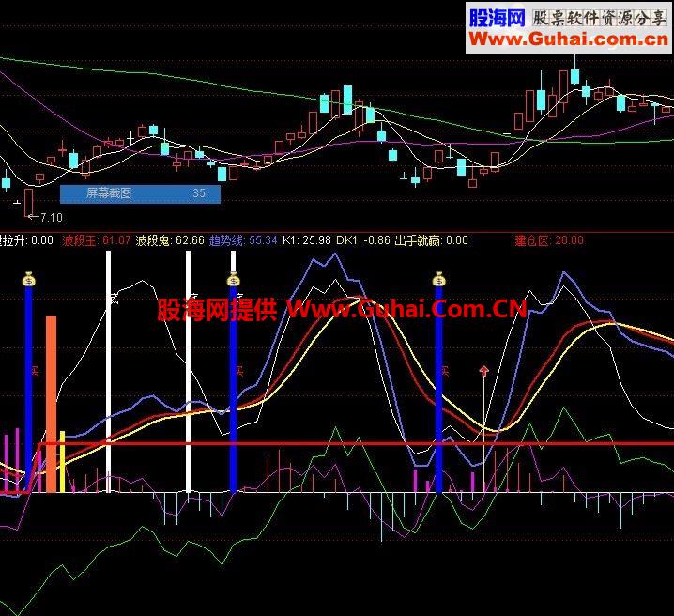Select the K1: 25.98 indicator value

pos(306,240)
